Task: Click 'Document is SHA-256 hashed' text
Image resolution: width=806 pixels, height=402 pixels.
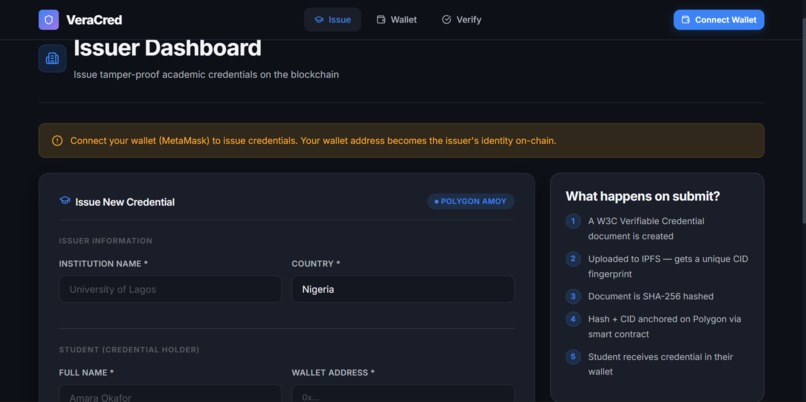Action: click(x=651, y=296)
